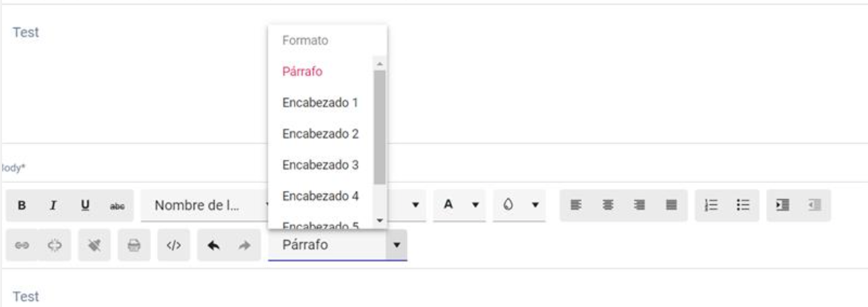Select Encabezado 1 from format list
This screenshot has width=868, height=307.
(x=320, y=103)
